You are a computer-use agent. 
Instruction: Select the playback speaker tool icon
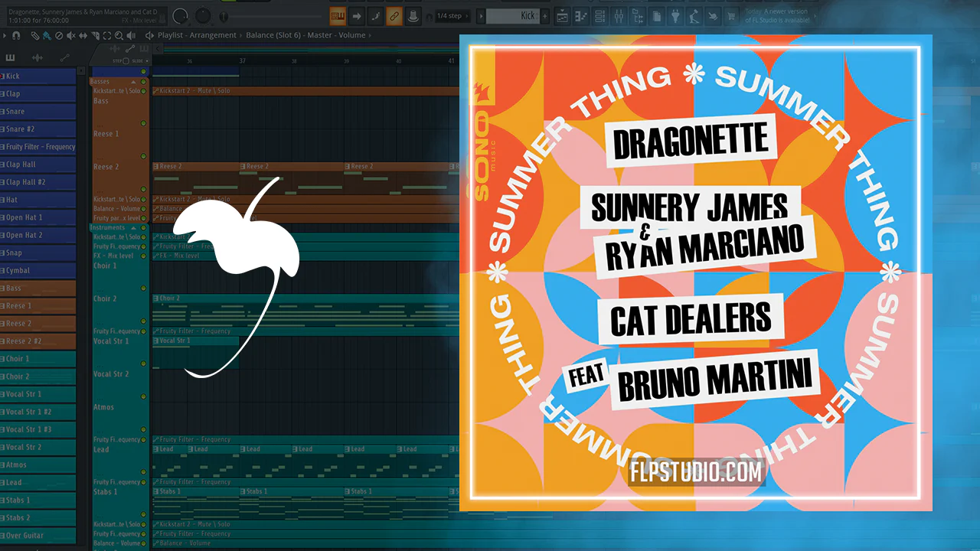pos(132,35)
